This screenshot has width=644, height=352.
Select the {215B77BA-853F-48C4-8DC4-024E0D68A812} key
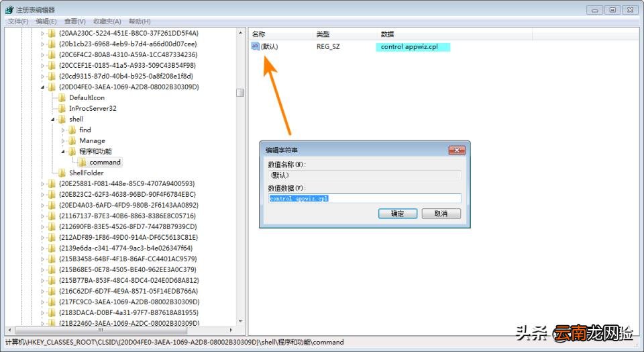click(x=129, y=280)
